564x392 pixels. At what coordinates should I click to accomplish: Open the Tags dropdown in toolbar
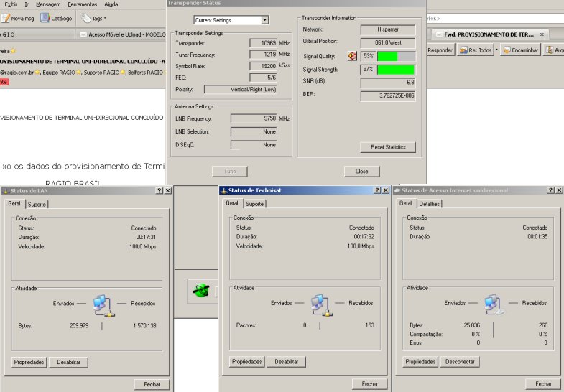point(94,19)
